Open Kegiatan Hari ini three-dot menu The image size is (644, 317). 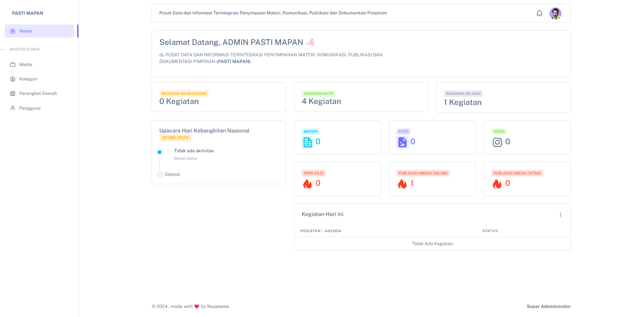tap(560, 215)
